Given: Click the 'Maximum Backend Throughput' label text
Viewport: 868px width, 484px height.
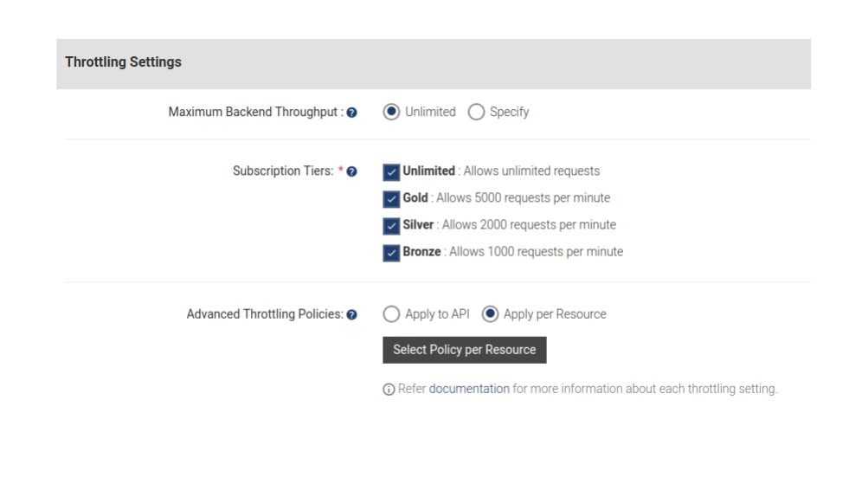Looking at the screenshot, I should click(254, 113).
